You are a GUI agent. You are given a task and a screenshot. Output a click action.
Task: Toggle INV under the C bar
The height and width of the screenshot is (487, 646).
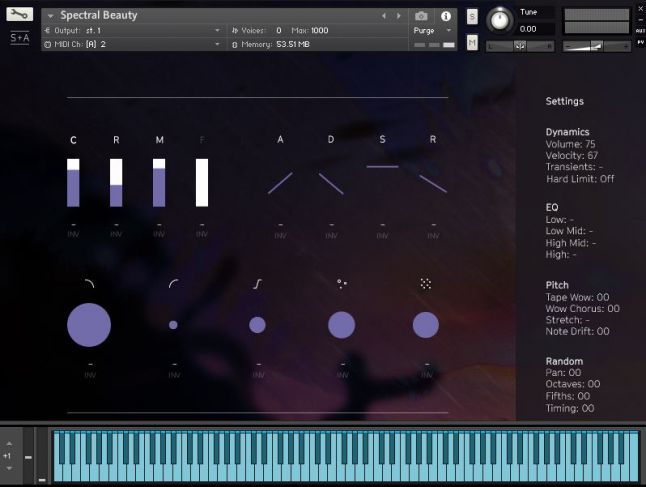tap(73, 233)
